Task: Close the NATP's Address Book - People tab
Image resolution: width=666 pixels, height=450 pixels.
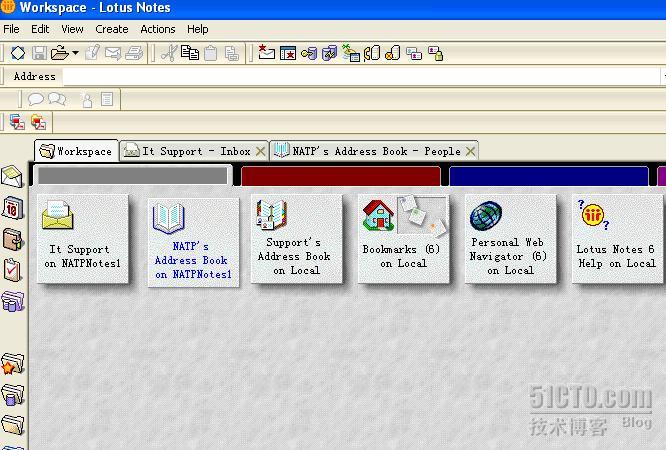Action: 470,151
